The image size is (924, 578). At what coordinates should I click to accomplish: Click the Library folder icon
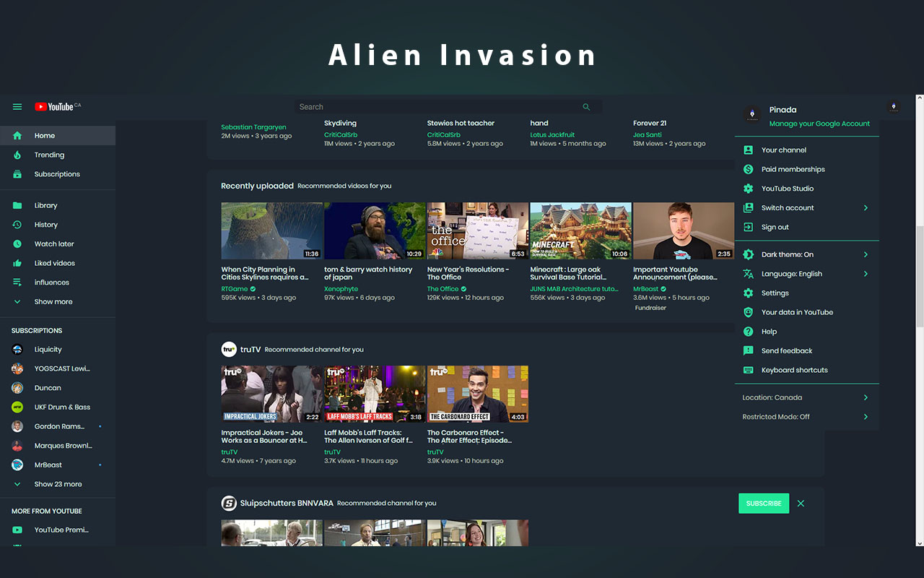(x=17, y=206)
